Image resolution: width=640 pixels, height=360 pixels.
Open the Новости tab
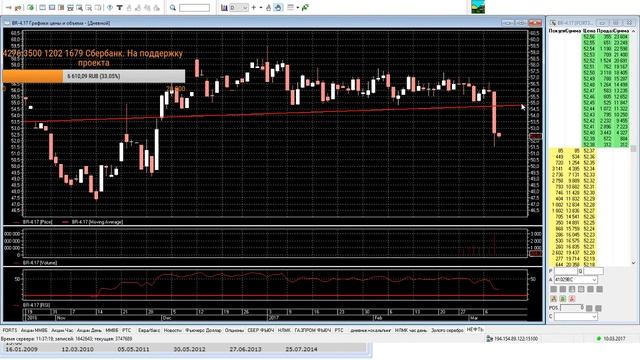(x=173, y=330)
